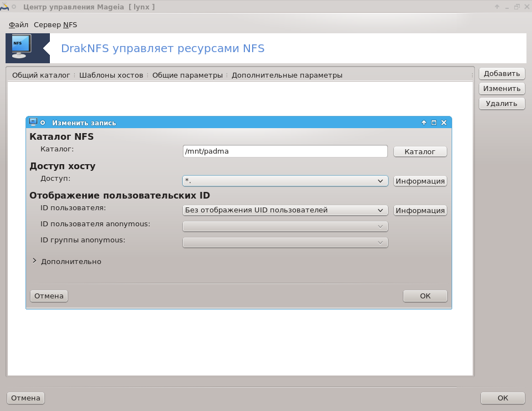Viewport: 532px width, 411px height.
Task: Minimize the main Mageia control center window
Action: (507, 7)
